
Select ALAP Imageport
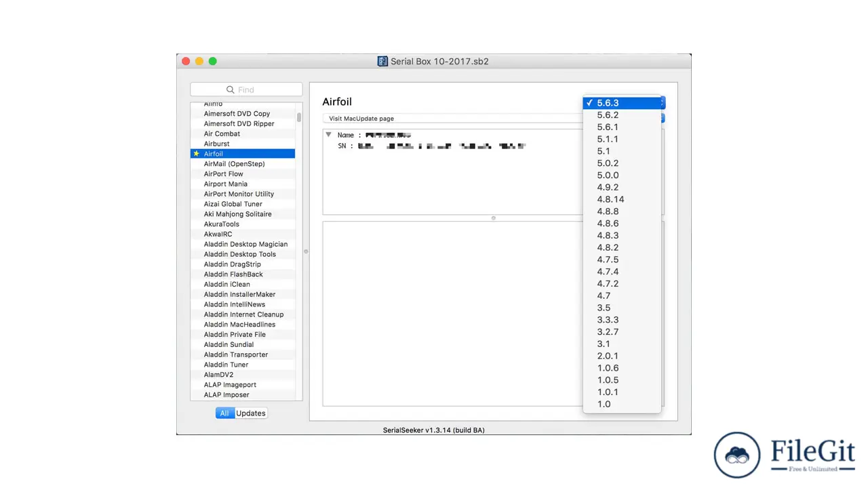click(x=243, y=384)
